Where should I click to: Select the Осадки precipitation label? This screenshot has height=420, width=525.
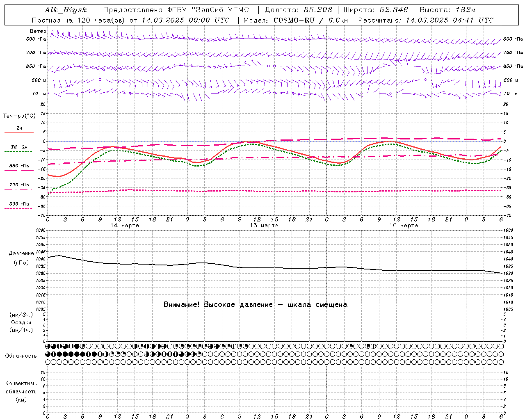click(x=21, y=322)
